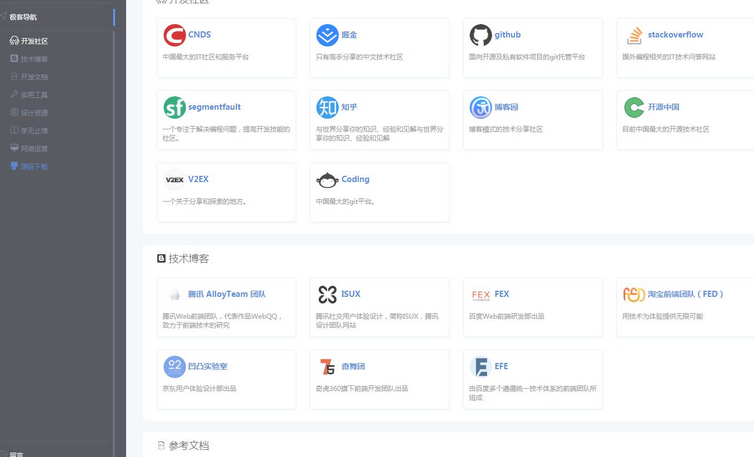Click the Coding monkey logo
Image resolution: width=754 pixels, height=457 pixels.
(327, 180)
